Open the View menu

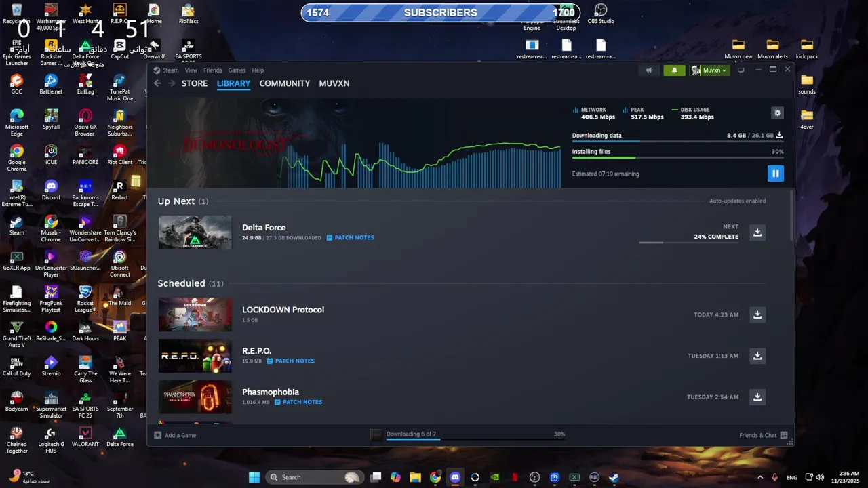pos(191,70)
